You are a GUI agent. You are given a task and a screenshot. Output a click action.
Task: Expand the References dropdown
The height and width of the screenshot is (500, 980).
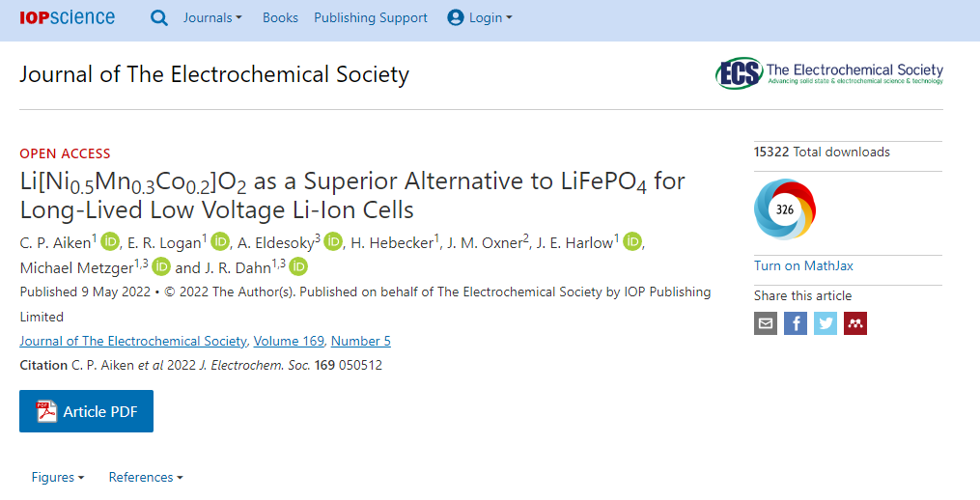point(146,477)
